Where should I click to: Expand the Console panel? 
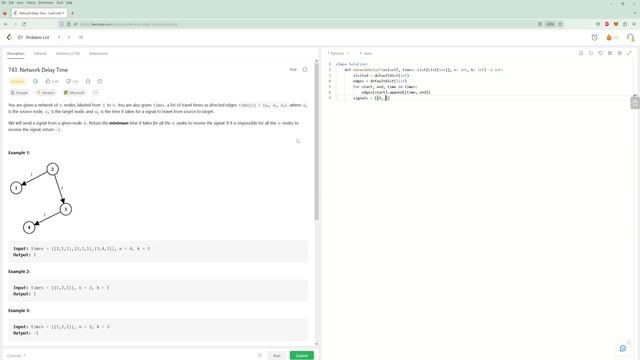point(17,356)
